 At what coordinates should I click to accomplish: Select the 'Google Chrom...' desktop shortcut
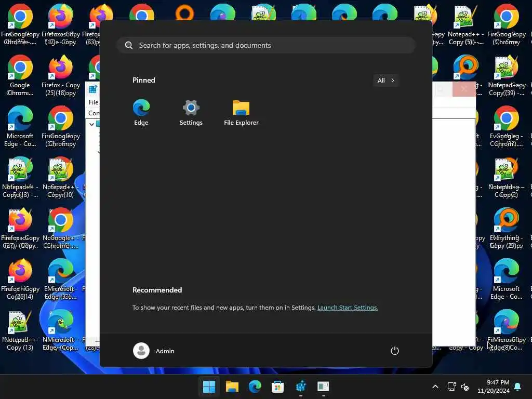point(20,75)
